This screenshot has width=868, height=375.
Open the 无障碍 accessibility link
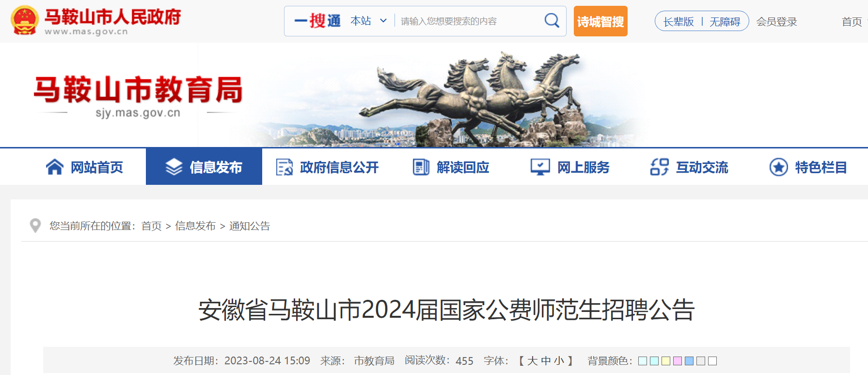[725, 22]
